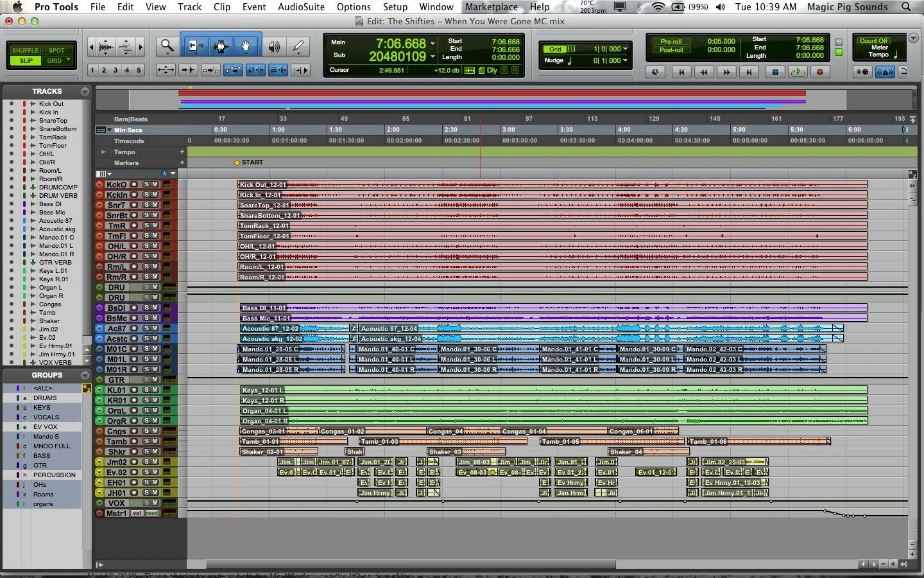This screenshot has height=578, width=924.
Task: Open the GROUPS list popup menu
Action: 85,375
